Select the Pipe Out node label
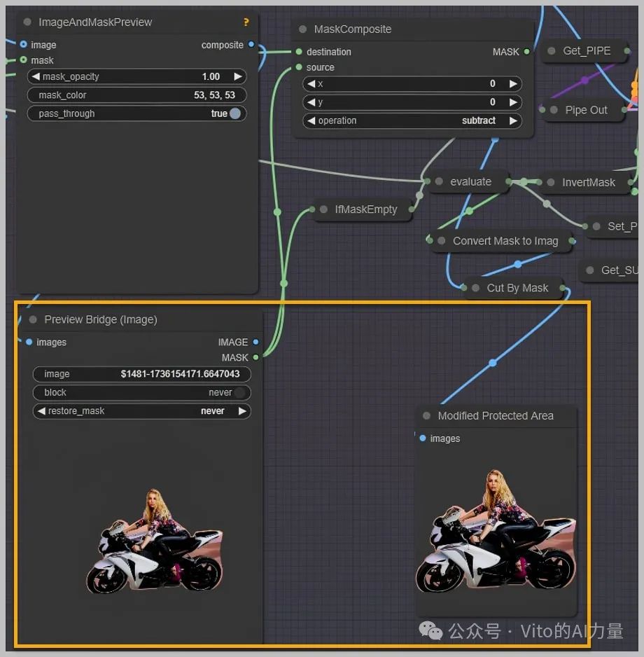 (x=586, y=110)
